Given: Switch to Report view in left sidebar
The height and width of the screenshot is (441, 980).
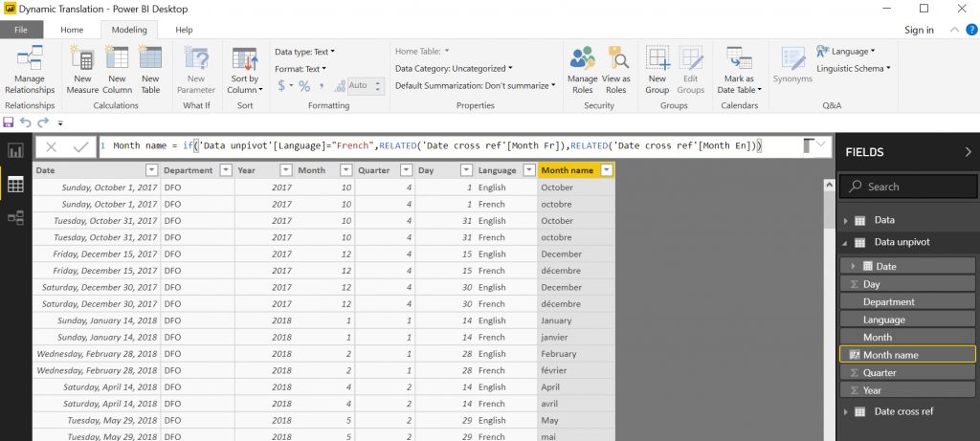Looking at the screenshot, I should click(x=15, y=150).
